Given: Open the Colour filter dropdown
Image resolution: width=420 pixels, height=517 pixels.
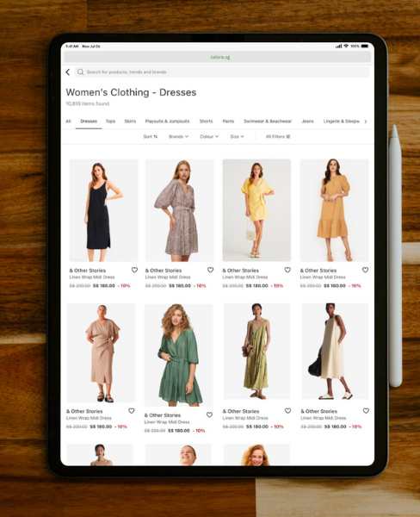Looking at the screenshot, I should (x=209, y=136).
